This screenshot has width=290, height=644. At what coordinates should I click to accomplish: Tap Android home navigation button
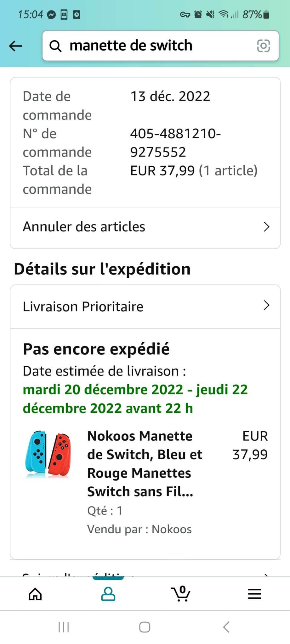pos(145,627)
